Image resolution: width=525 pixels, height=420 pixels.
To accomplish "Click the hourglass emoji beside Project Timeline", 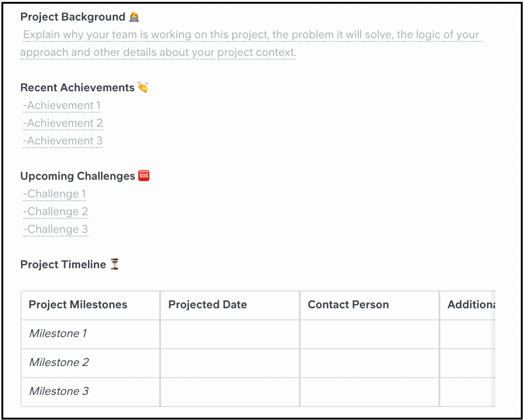I will (x=114, y=264).
